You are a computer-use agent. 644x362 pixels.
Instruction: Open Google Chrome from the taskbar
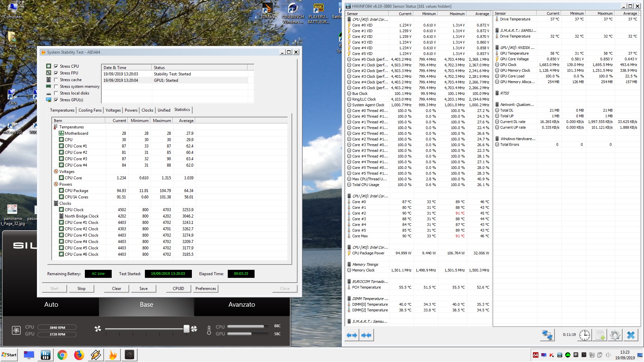[x=62, y=355]
